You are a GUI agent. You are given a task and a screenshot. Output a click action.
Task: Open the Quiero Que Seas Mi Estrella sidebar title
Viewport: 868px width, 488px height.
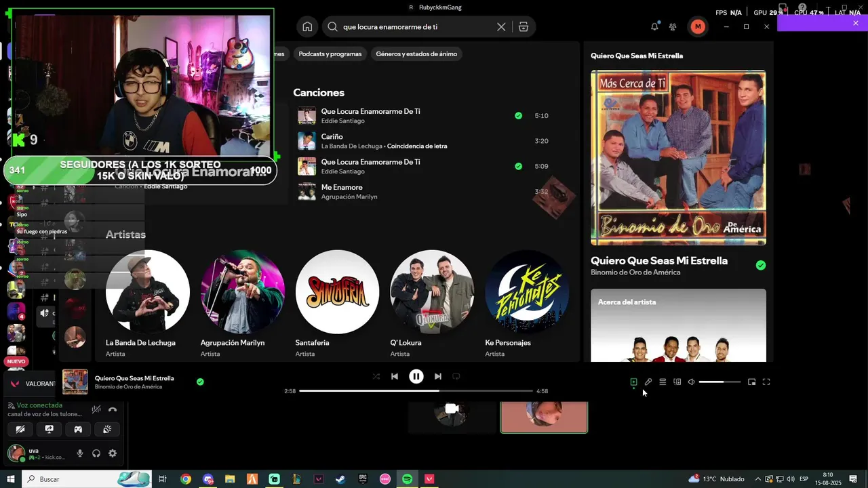pos(659,260)
